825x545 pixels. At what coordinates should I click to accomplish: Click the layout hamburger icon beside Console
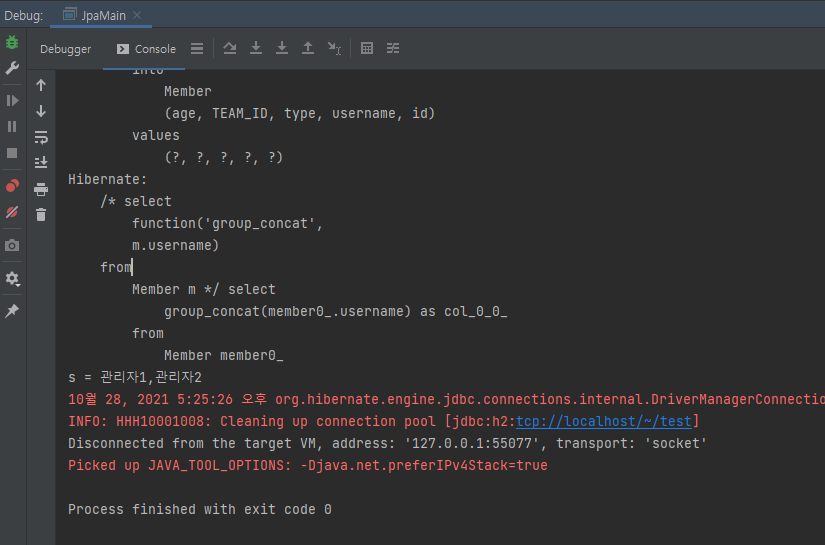(x=197, y=49)
